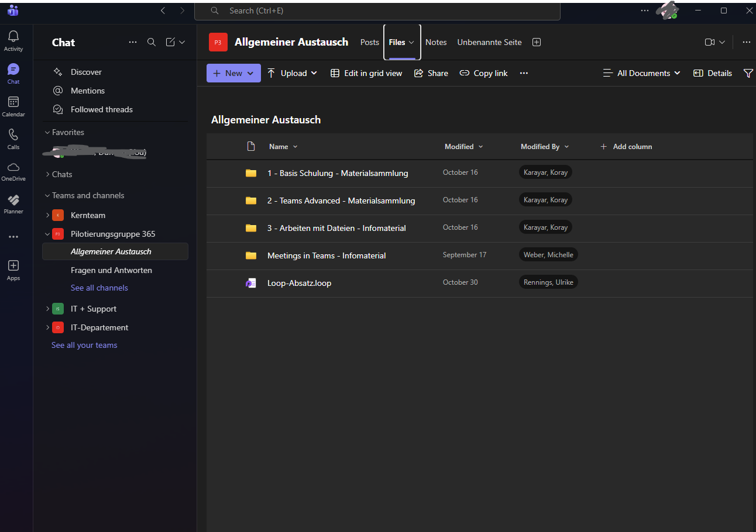Open the Calls phone icon
756x532 pixels.
tap(13, 135)
